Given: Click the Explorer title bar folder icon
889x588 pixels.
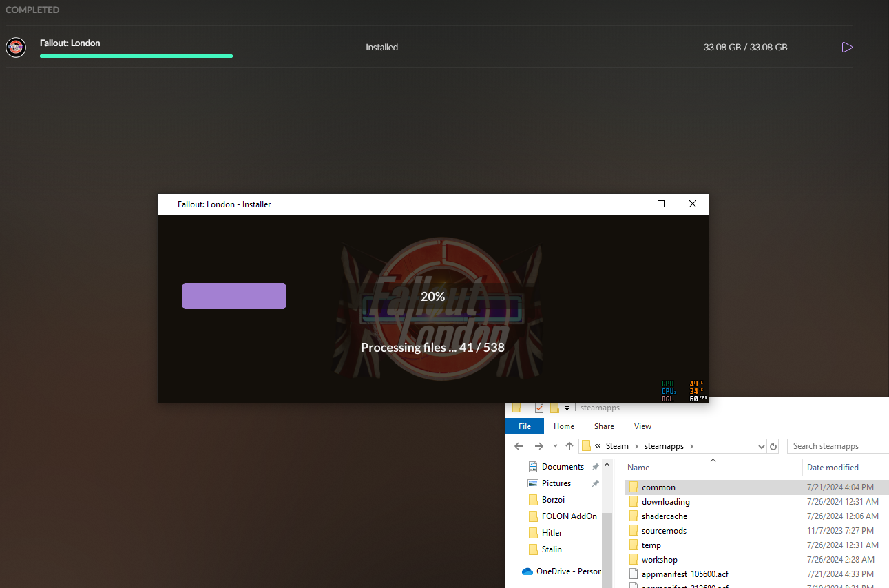Looking at the screenshot, I should 516,408.
